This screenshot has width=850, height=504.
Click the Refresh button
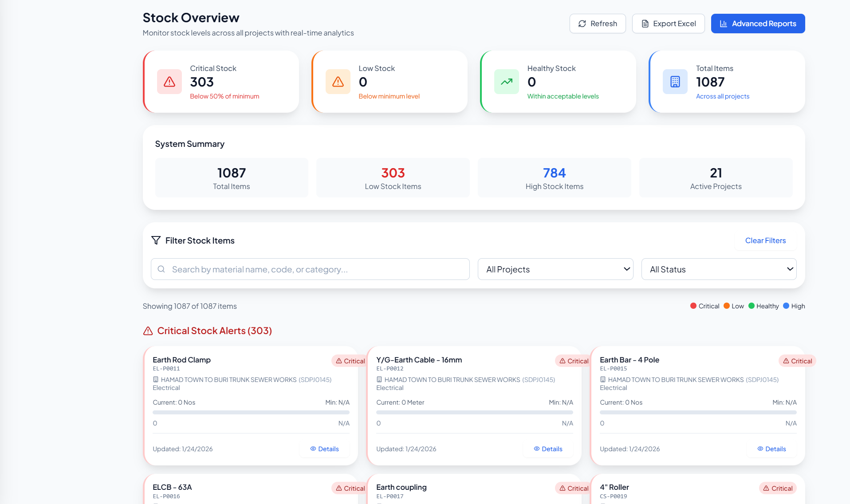click(x=598, y=24)
